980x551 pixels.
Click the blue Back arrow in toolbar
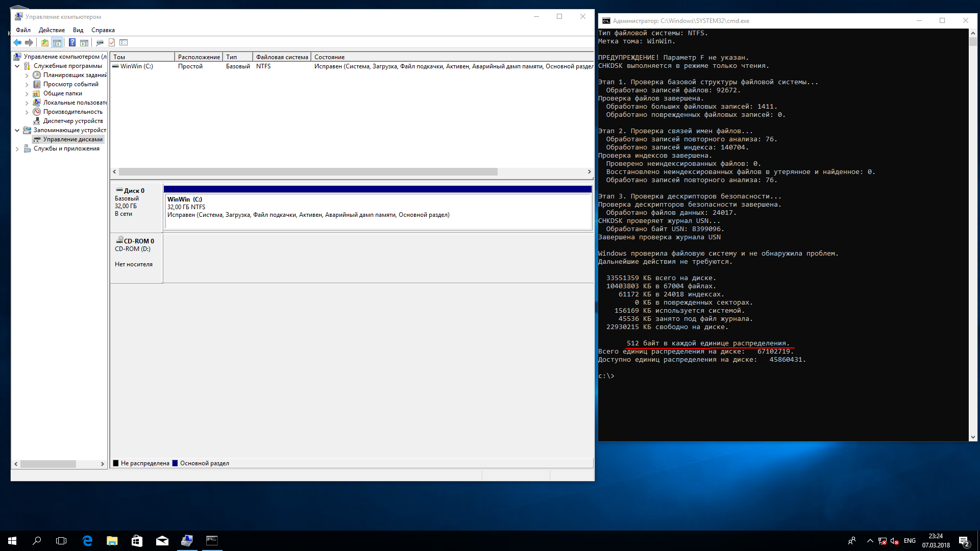pos(17,43)
